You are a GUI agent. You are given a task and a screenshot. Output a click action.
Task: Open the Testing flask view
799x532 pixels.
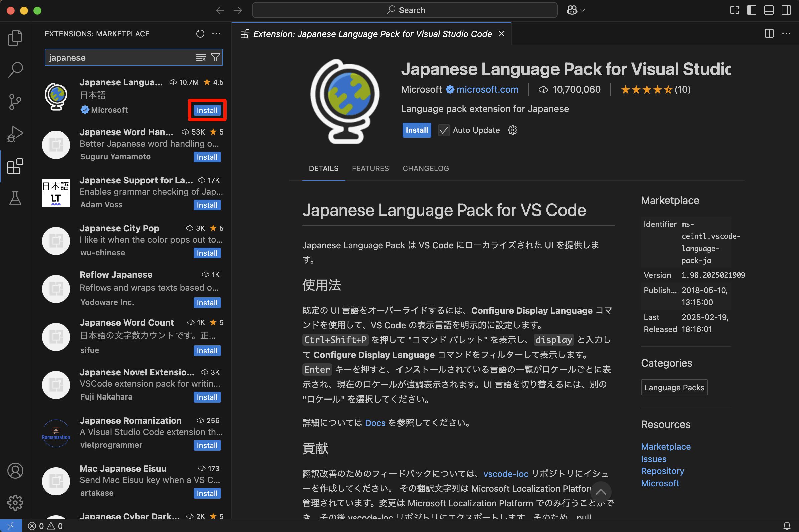[x=15, y=198]
